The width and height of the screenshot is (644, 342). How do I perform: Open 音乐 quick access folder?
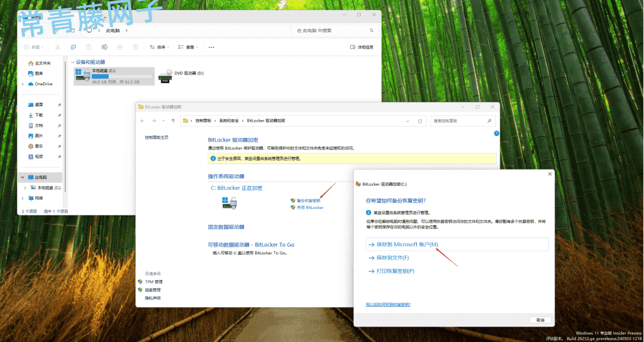[36, 146]
